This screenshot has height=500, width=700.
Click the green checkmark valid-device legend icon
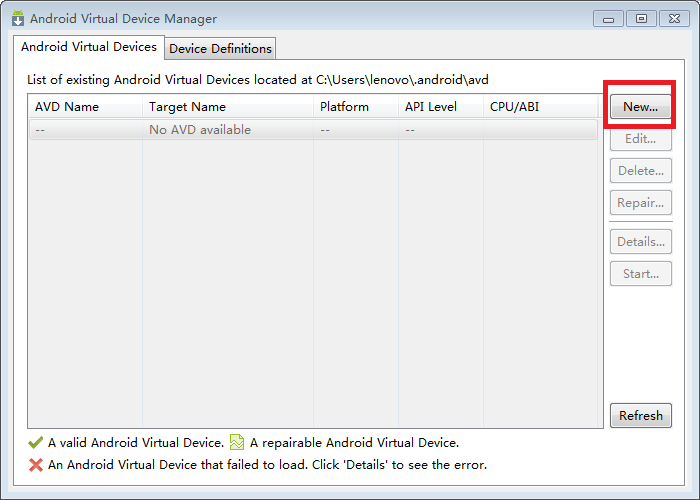(35, 442)
